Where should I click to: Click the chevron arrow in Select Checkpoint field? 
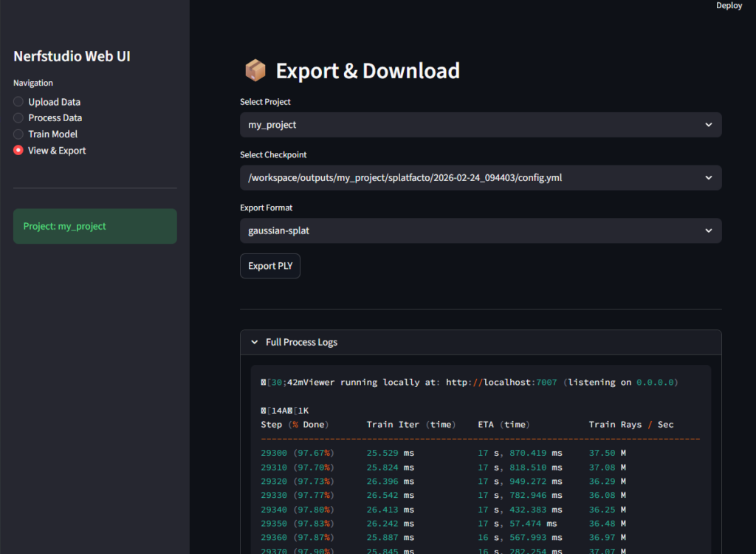pyautogui.click(x=709, y=178)
